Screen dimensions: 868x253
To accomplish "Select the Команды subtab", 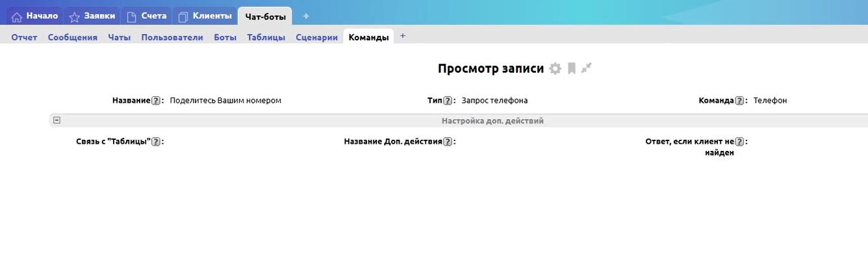I will pos(369,37).
